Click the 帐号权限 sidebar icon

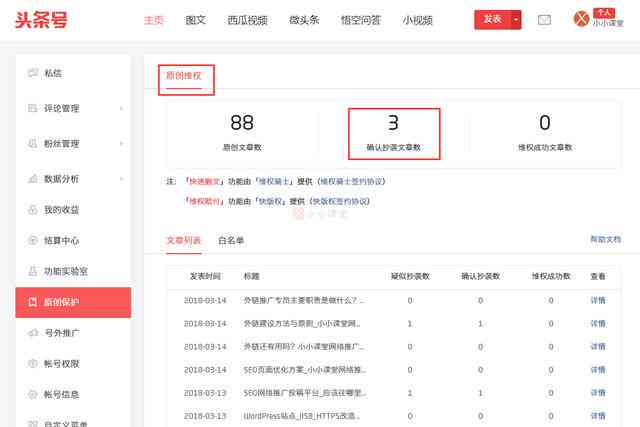[x=33, y=363]
